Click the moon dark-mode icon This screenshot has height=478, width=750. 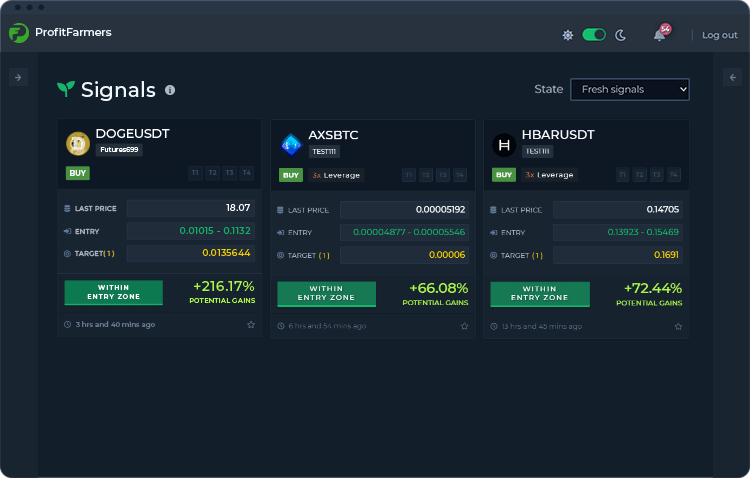[620, 35]
